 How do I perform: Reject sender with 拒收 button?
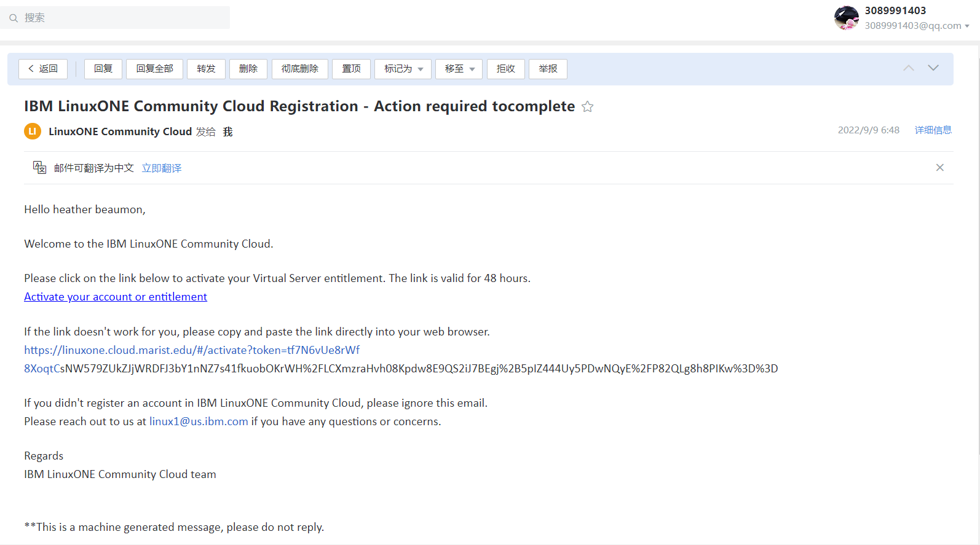(506, 69)
